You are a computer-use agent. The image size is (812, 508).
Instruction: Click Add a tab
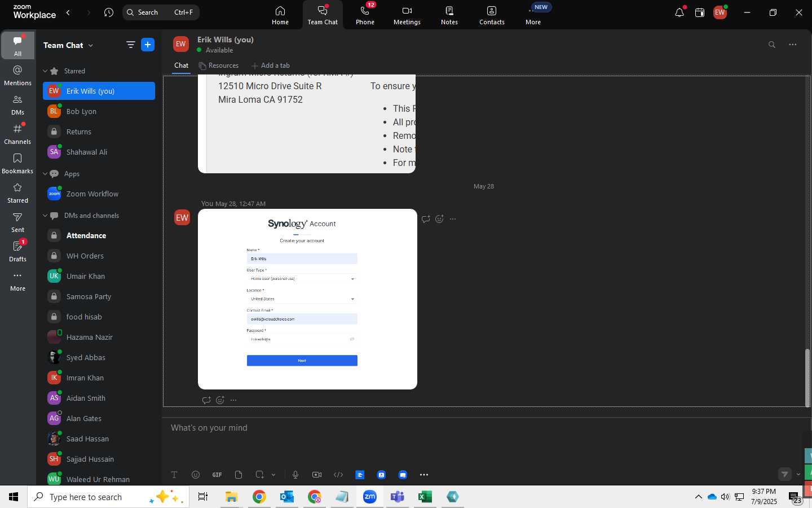point(271,65)
